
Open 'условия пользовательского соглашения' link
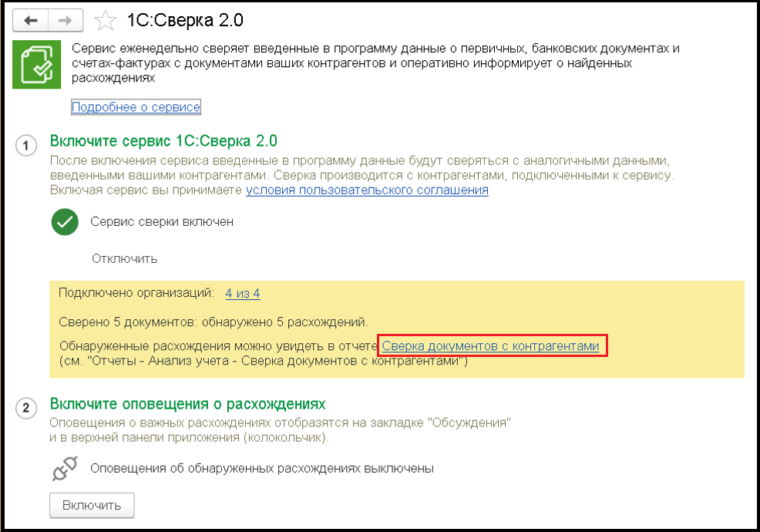pos(367,190)
